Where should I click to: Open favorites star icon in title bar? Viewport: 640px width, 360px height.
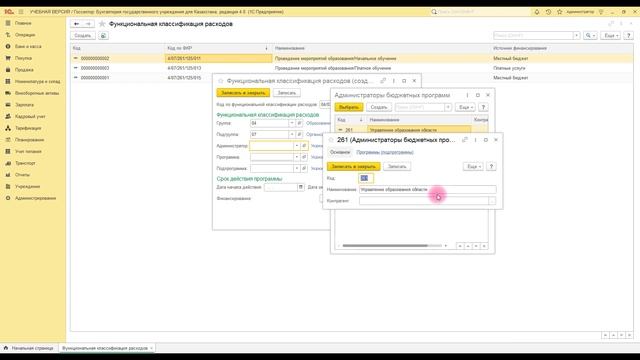click(560, 12)
